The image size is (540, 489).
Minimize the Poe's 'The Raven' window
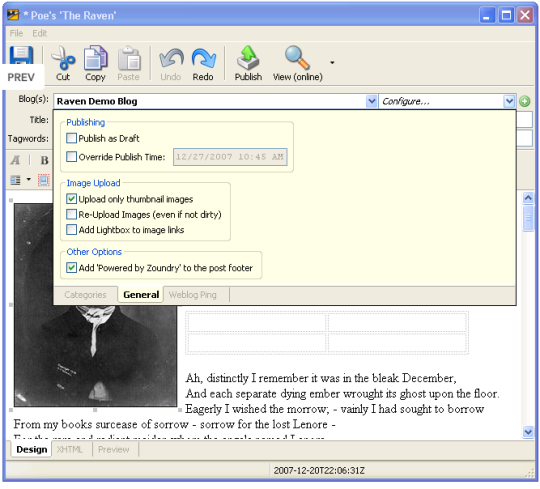(487, 15)
